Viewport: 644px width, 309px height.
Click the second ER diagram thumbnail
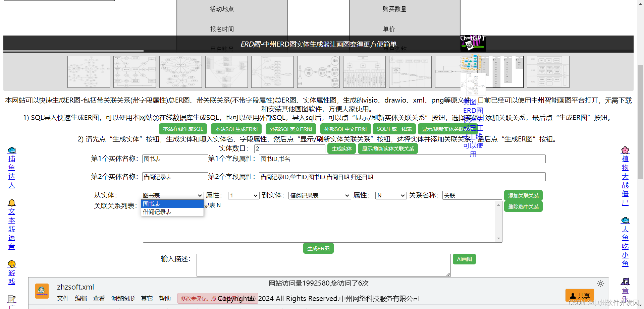[135, 72]
